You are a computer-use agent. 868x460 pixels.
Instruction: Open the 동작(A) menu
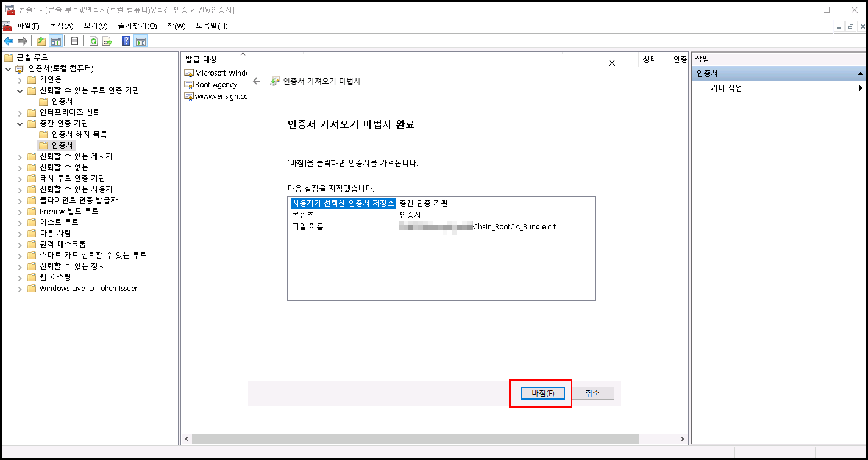[61, 26]
